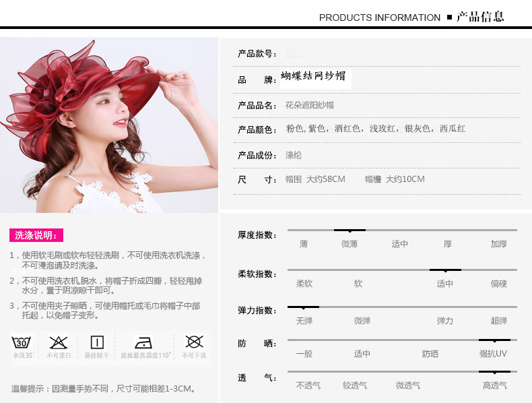
Task: Click the 柔软 option on softness scale
Action: 304,284
